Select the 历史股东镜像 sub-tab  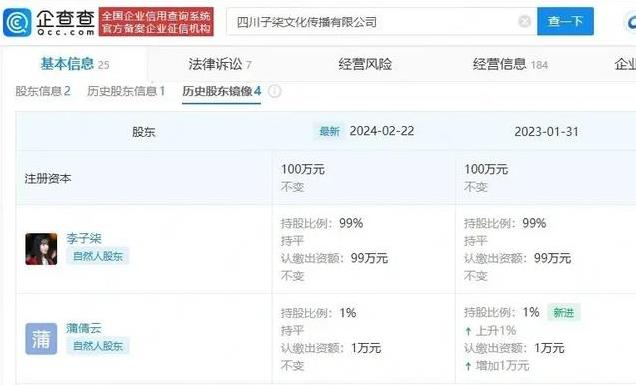[221, 91]
